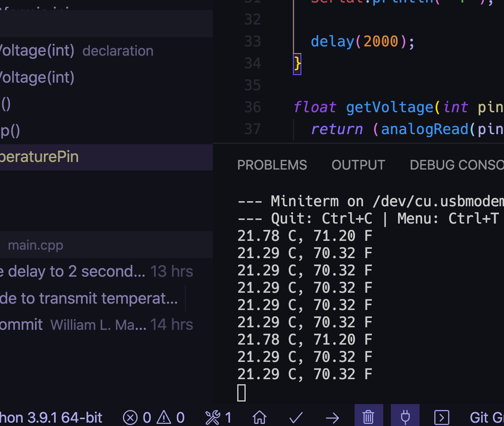Open the 'transmit temperat...' timeline commit
The height and width of the screenshot is (426, 504).
pyautogui.click(x=106, y=298)
